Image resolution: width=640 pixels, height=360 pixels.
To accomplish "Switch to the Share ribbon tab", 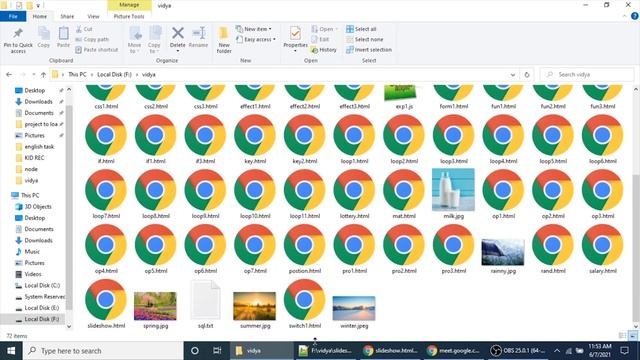I will 67,16.
